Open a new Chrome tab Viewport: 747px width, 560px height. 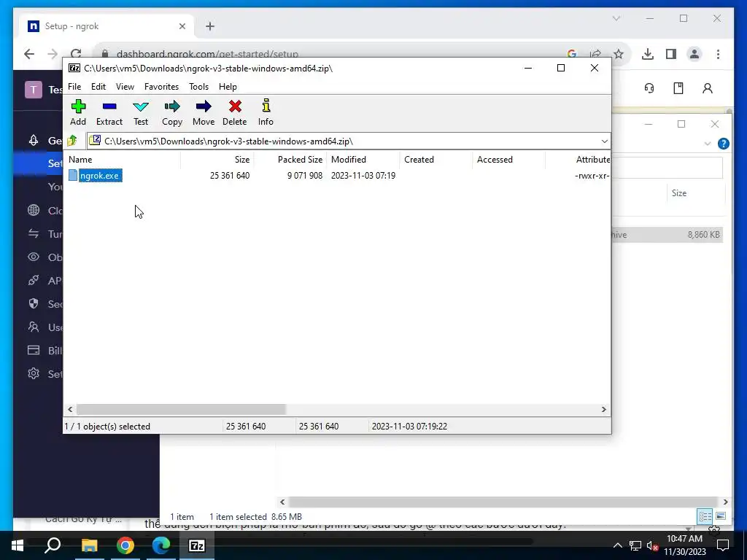coord(210,26)
